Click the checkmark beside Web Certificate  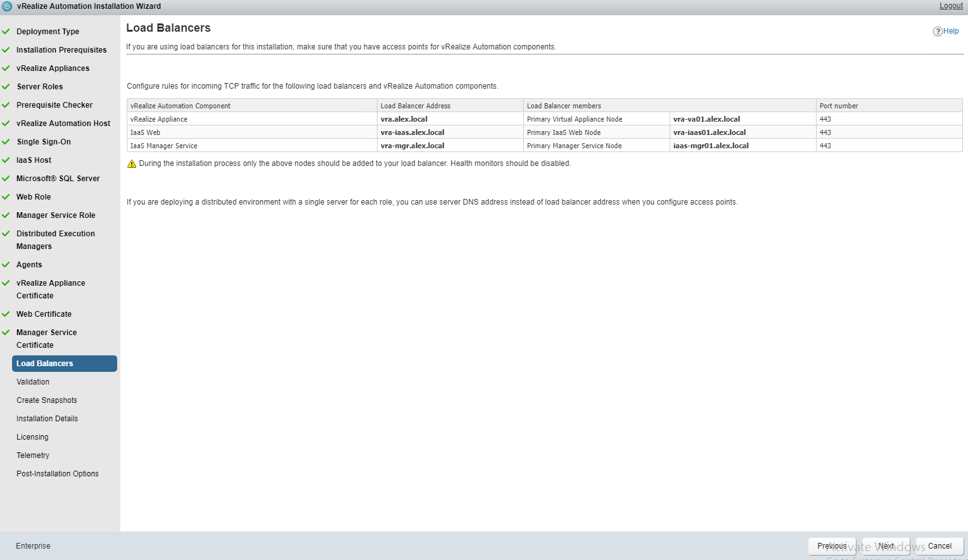(x=6, y=314)
